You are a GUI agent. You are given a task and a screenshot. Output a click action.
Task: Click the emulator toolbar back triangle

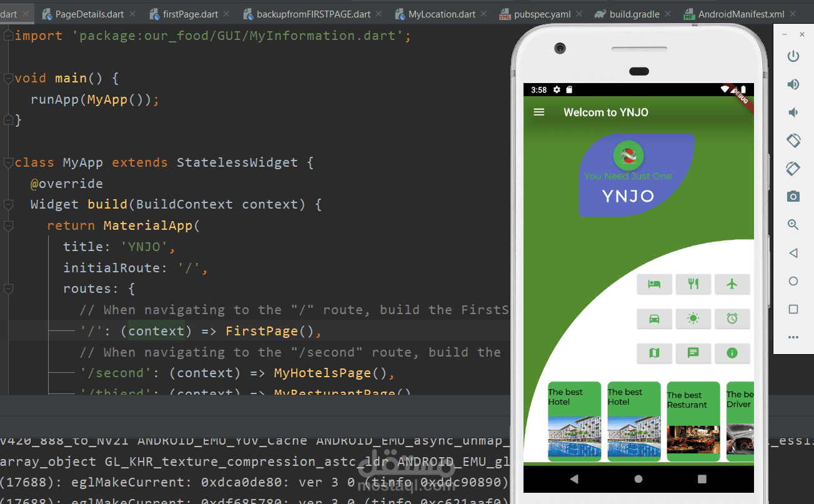tap(793, 253)
